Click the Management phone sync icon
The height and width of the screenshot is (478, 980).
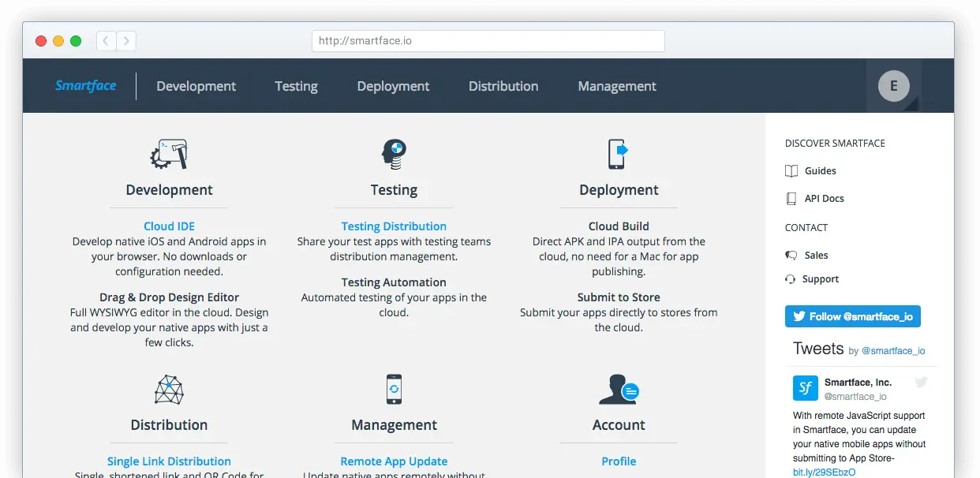(x=394, y=389)
